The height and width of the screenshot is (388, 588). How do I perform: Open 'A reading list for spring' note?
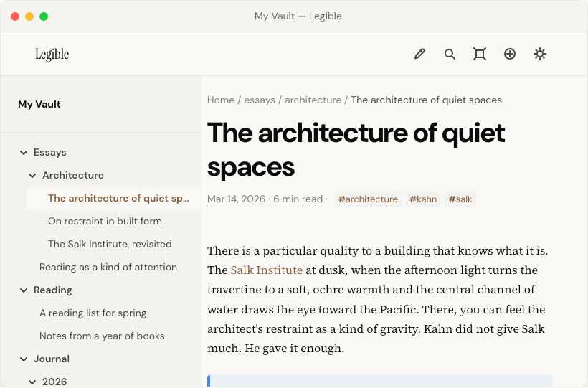(x=93, y=313)
